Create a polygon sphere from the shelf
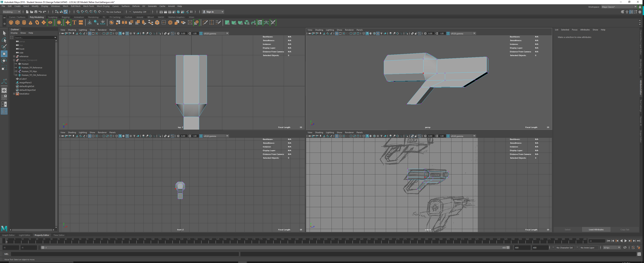The image size is (644, 263). coord(11,23)
